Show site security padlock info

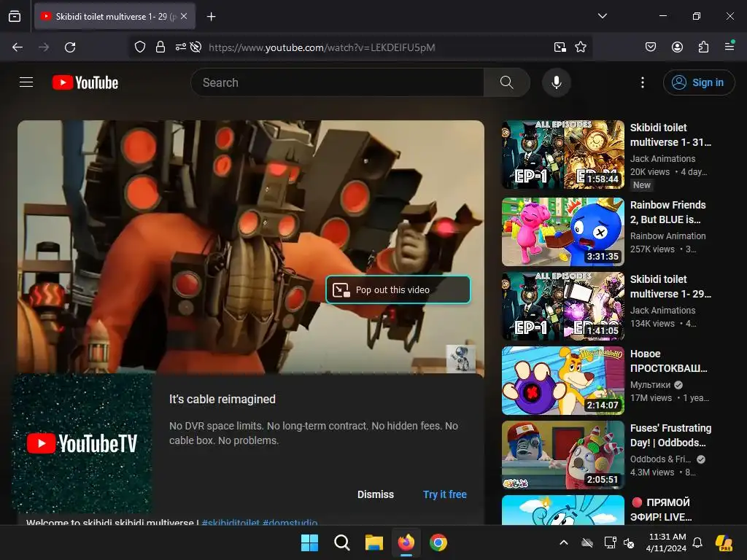pos(160,47)
